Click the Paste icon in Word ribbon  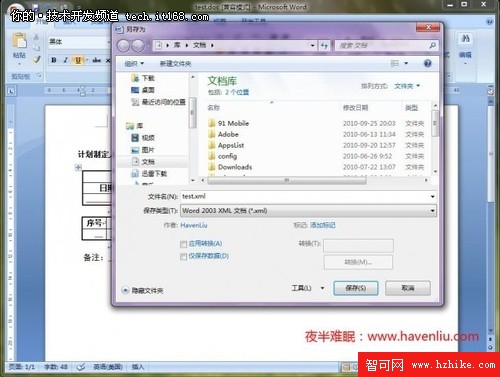19,41
